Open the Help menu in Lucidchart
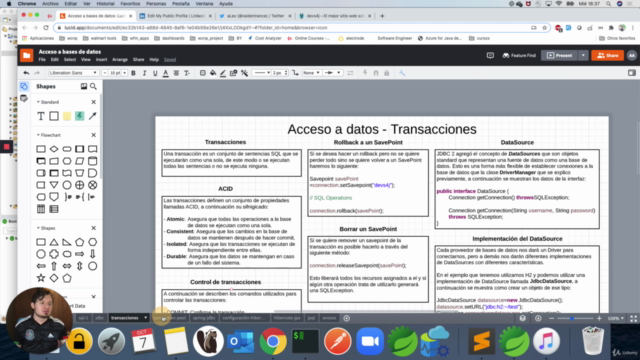Screen dimensions: 640x360 tap(154, 60)
